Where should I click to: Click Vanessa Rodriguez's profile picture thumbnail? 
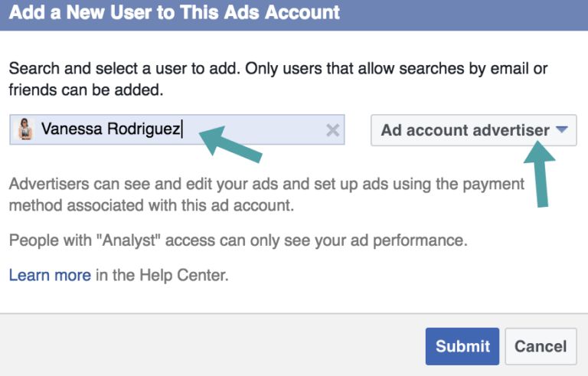(x=25, y=130)
